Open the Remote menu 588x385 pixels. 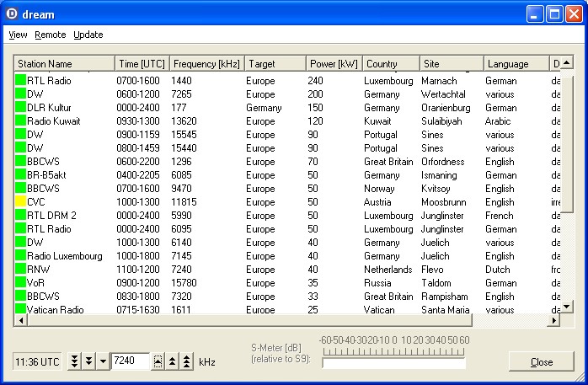(x=51, y=35)
